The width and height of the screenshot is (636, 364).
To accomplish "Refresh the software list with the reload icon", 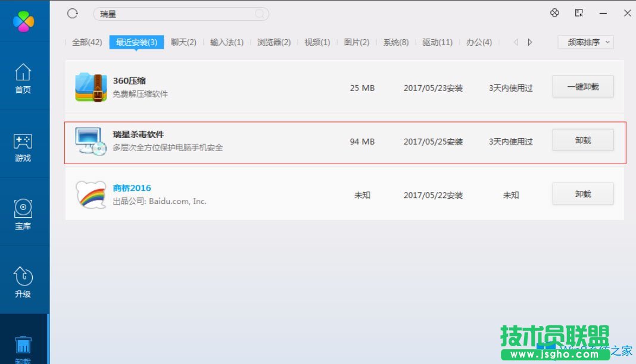I will tap(72, 13).
